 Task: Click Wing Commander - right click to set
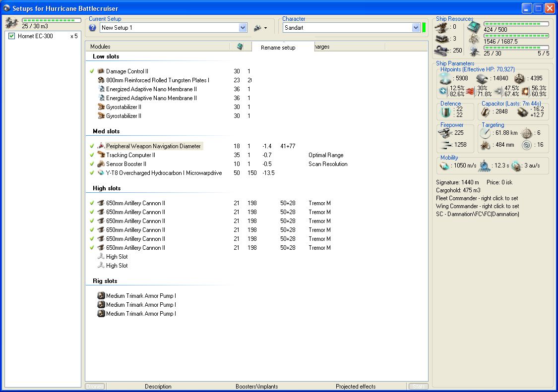point(477,206)
